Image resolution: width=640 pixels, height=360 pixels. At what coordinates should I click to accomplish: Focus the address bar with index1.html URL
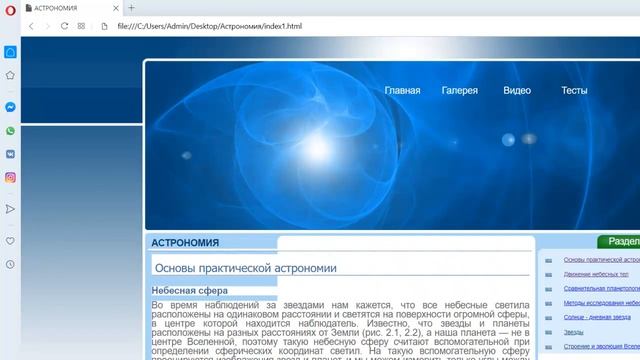tap(210, 26)
